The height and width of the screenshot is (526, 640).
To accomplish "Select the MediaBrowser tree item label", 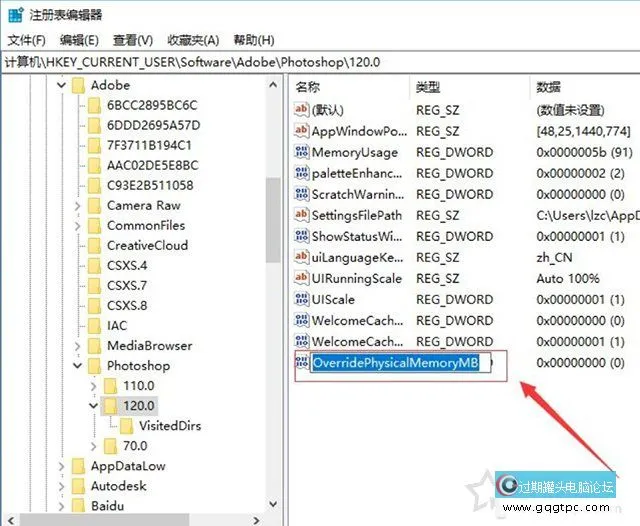I will click(x=149, y=346).
